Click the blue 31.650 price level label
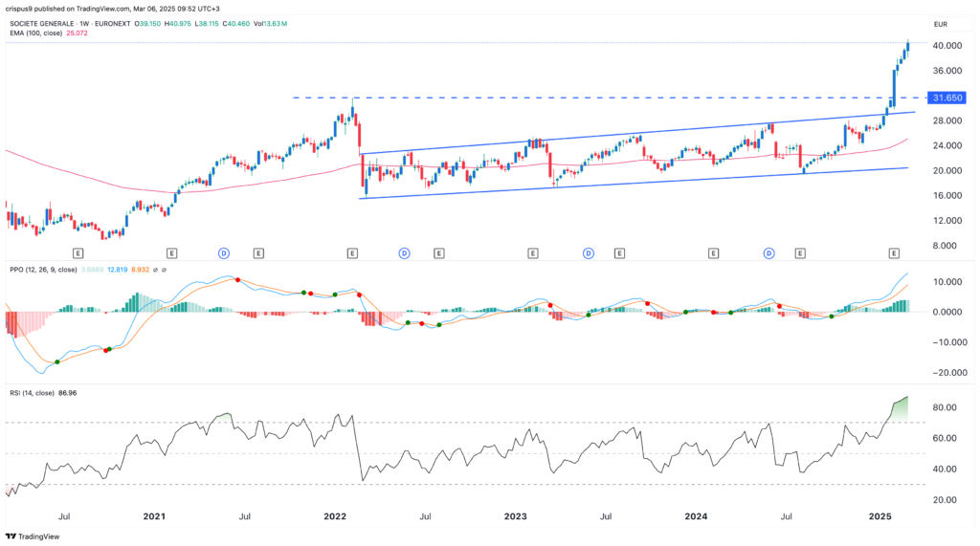This screenshot has height=546, width=980. tap(947, 98)
